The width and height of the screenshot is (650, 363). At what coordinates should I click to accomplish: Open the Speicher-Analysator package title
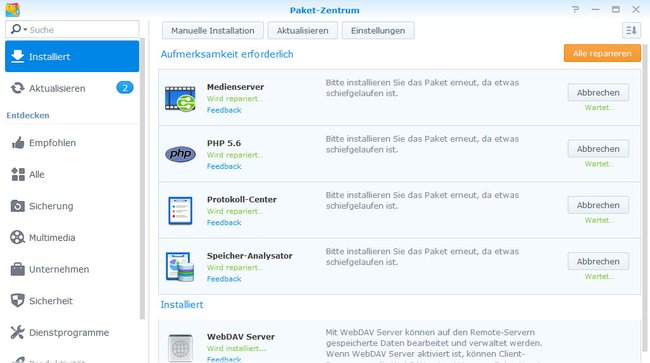click(250, 256)
